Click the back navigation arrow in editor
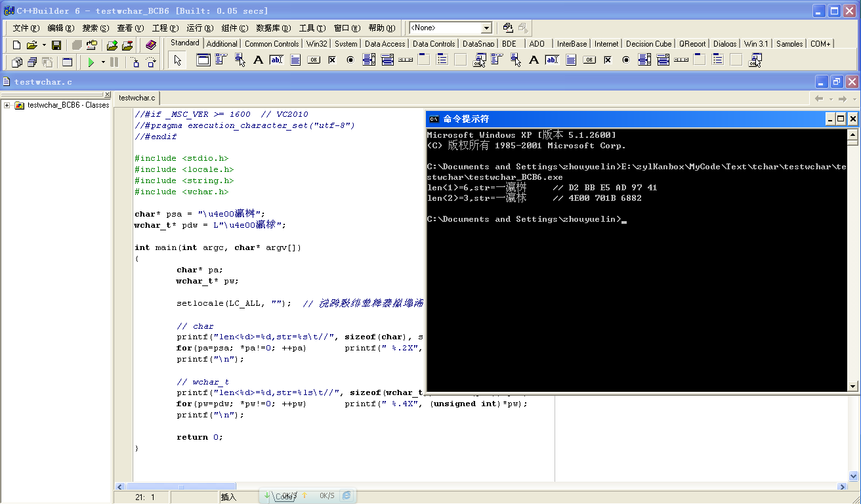The image size is (861, 504). [x=819, y=98]
